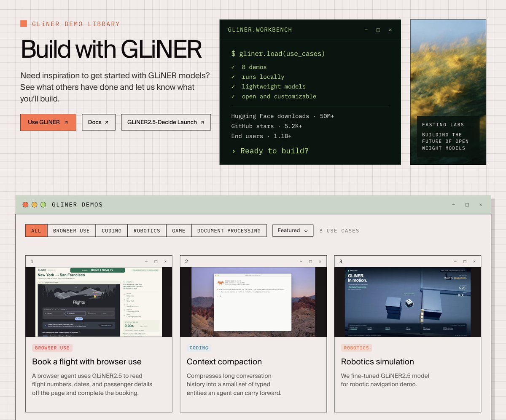Viewport: 506px width, 420px height.
Task: Open the Docs link button
Action: coord(99,122)
